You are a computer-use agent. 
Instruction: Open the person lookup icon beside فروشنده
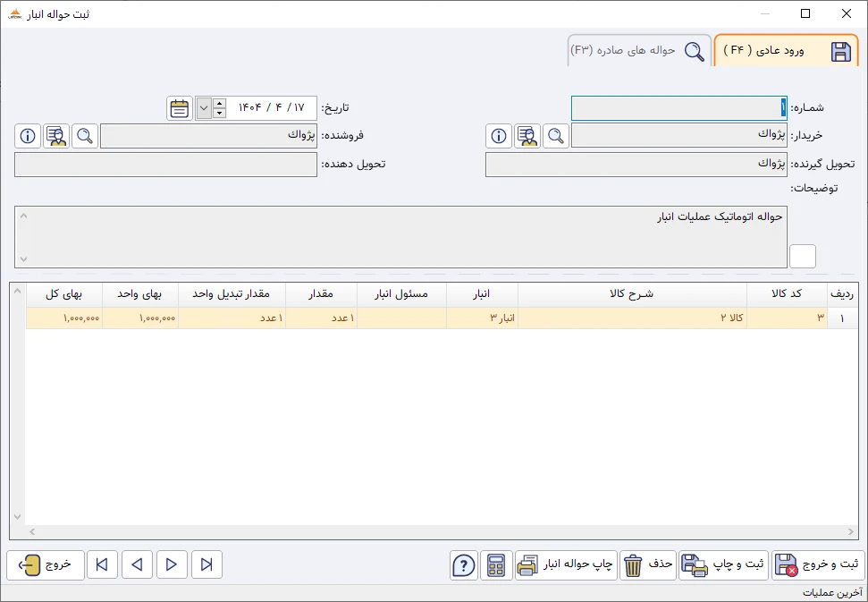click(x=55, y=136)
